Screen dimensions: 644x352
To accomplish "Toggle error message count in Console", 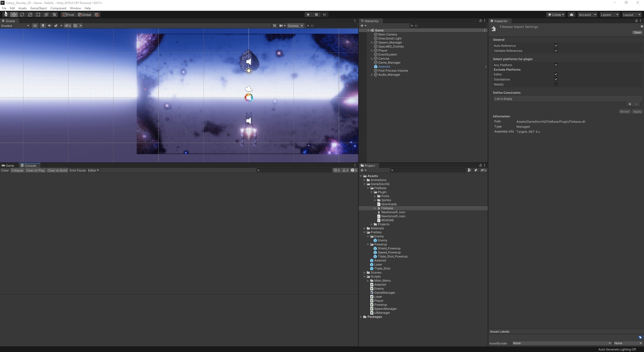I will [x=354, y=170].
